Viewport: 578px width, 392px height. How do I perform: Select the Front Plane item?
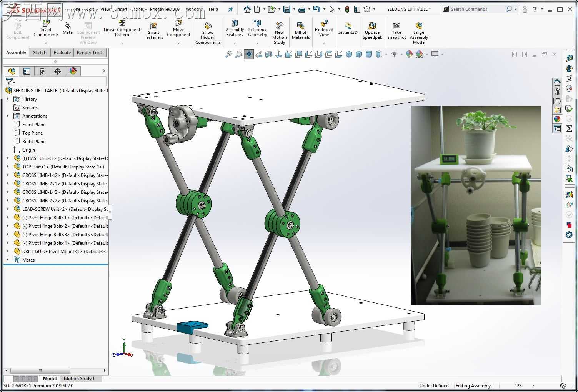30,125
